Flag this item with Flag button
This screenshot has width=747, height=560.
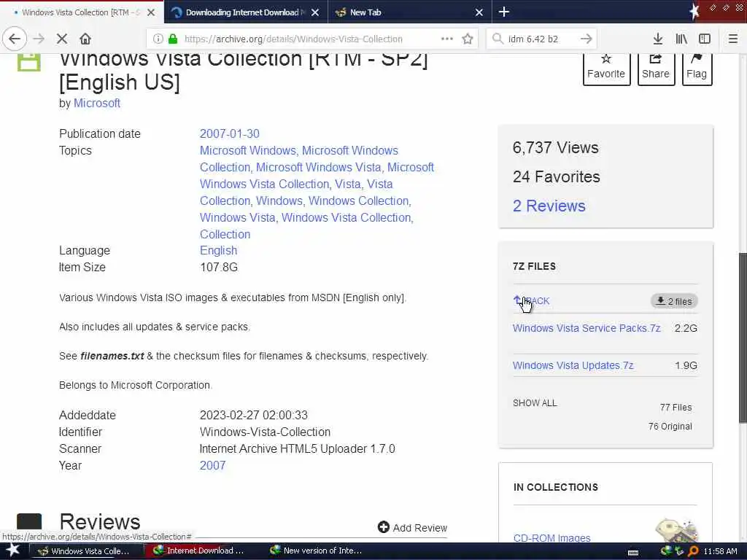point(697,69)
